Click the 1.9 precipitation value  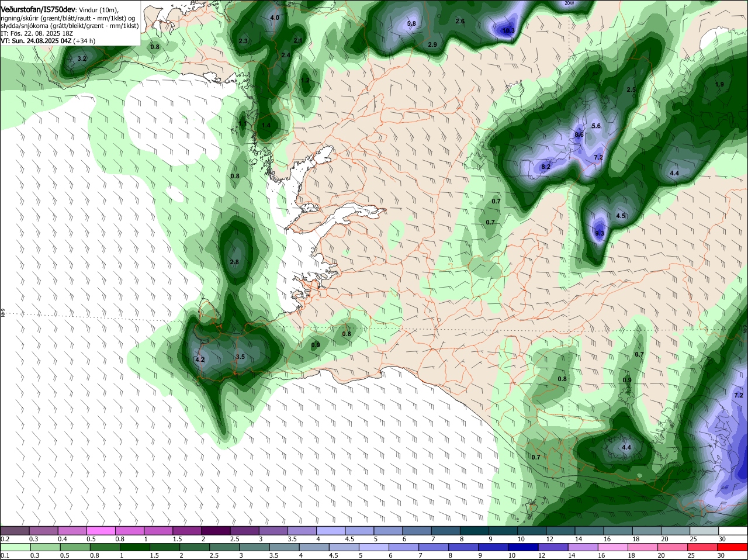pyautogui.click(x=719, y=84)
